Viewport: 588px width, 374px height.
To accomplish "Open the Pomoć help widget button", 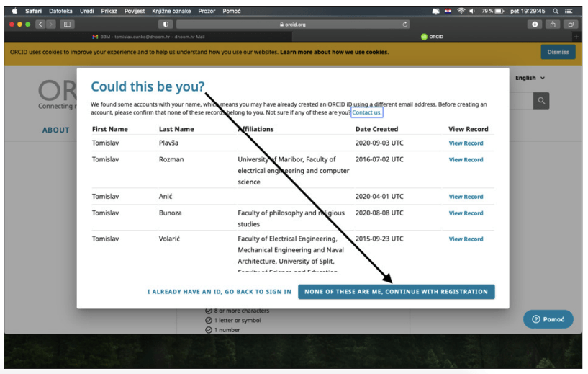I will coord(548,319).
